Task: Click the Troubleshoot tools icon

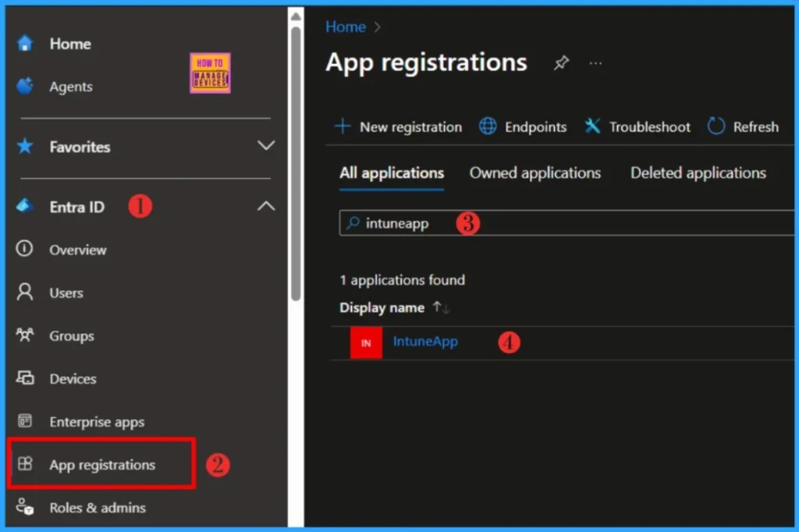Action: (592, 126)
